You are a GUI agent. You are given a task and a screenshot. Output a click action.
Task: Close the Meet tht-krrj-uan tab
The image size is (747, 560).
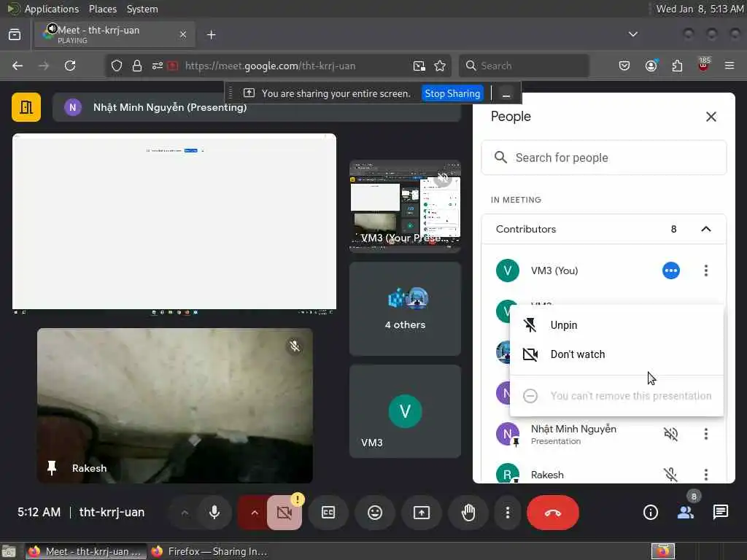183,34
